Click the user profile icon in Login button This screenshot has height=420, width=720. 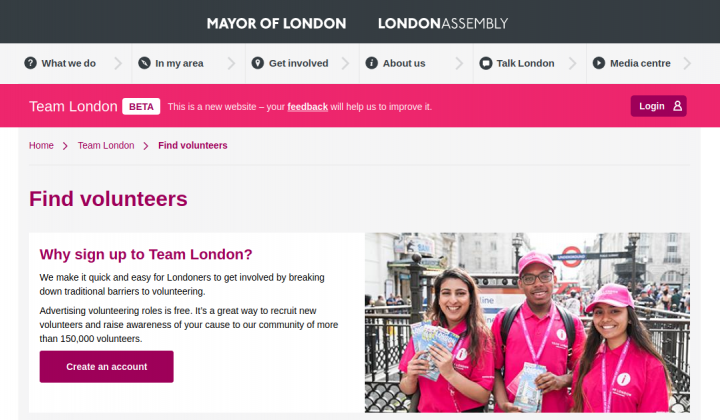(677, 106)
